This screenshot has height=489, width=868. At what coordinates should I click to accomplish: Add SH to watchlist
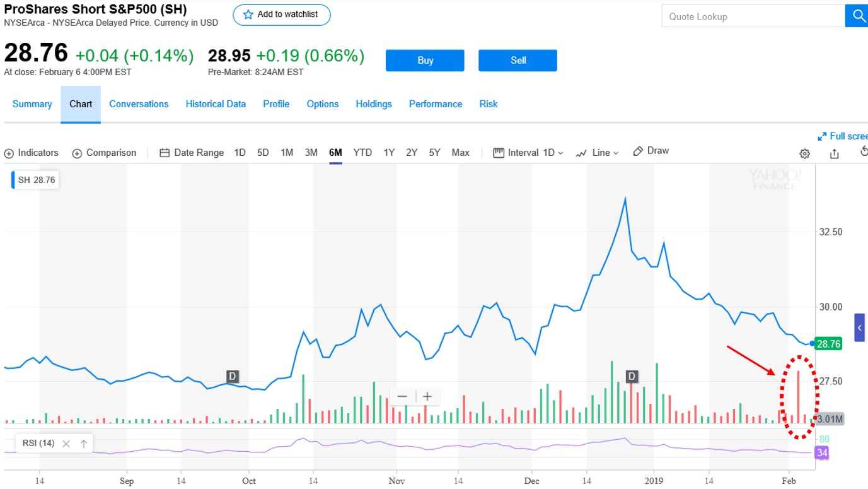coord(282,15)
